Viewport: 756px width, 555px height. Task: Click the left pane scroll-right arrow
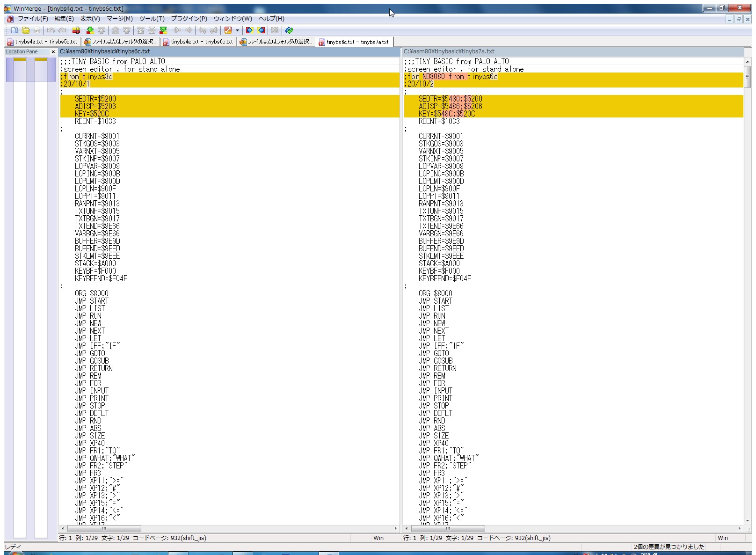[x=396, y=528]
